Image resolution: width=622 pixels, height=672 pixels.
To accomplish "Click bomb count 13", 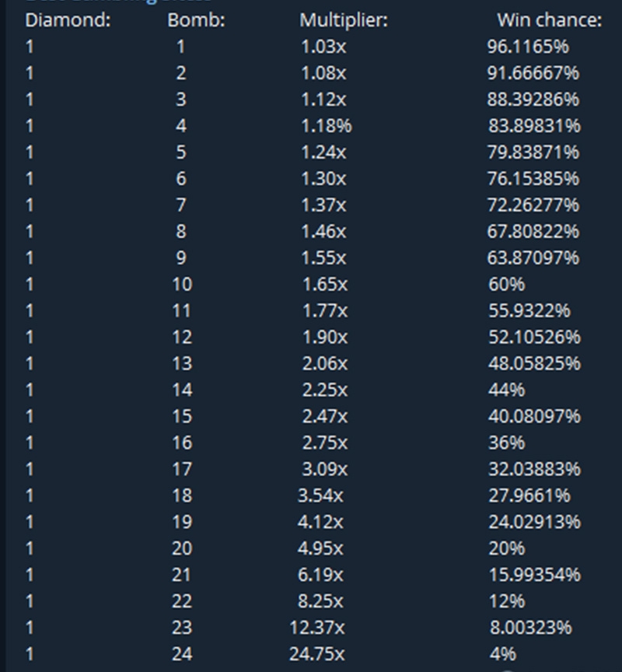I will point(181,363).
